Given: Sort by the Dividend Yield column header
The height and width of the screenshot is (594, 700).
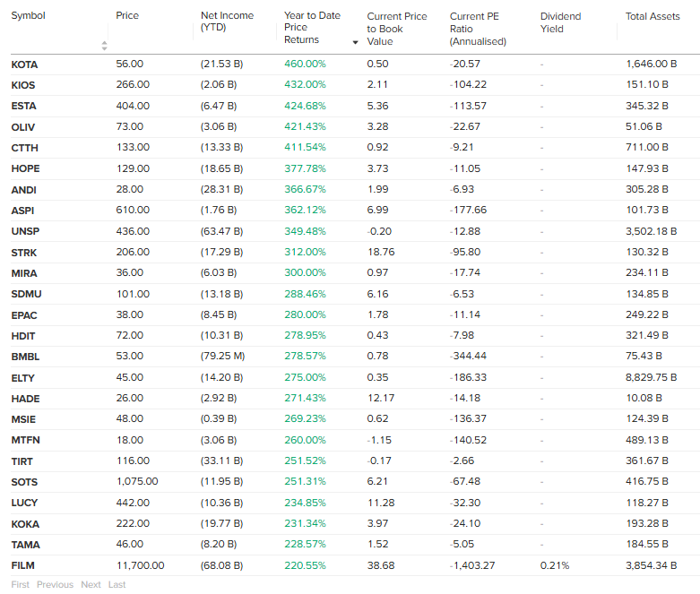Looking at the screenshot, I should pos(560,22).
